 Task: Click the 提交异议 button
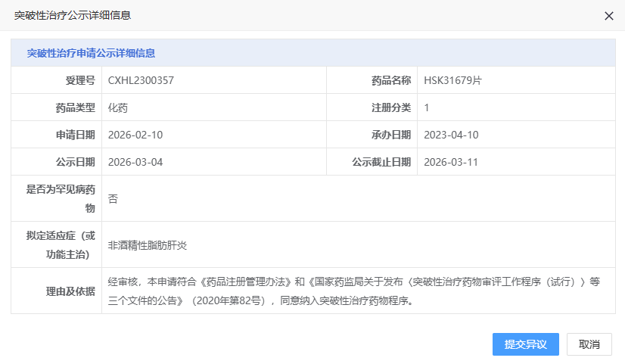point(525,344)
